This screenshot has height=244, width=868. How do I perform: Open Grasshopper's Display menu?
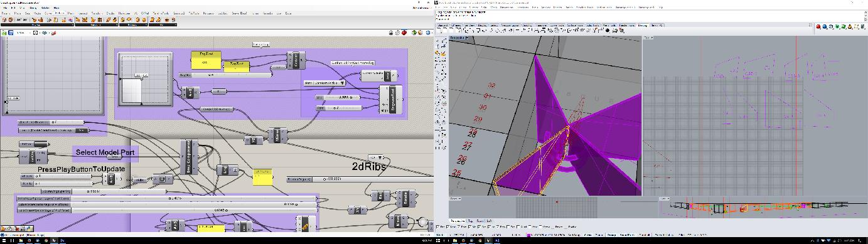(x=33, y=8)
